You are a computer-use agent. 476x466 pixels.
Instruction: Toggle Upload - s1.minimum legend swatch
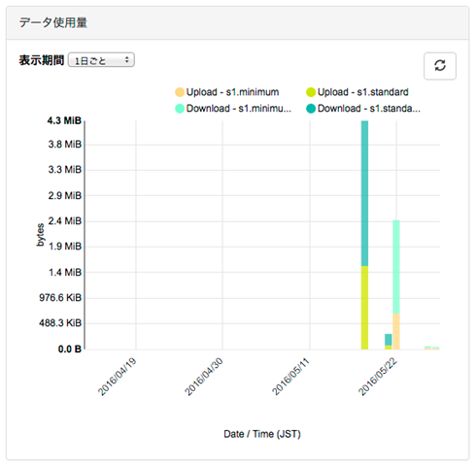tap(180, 92)
